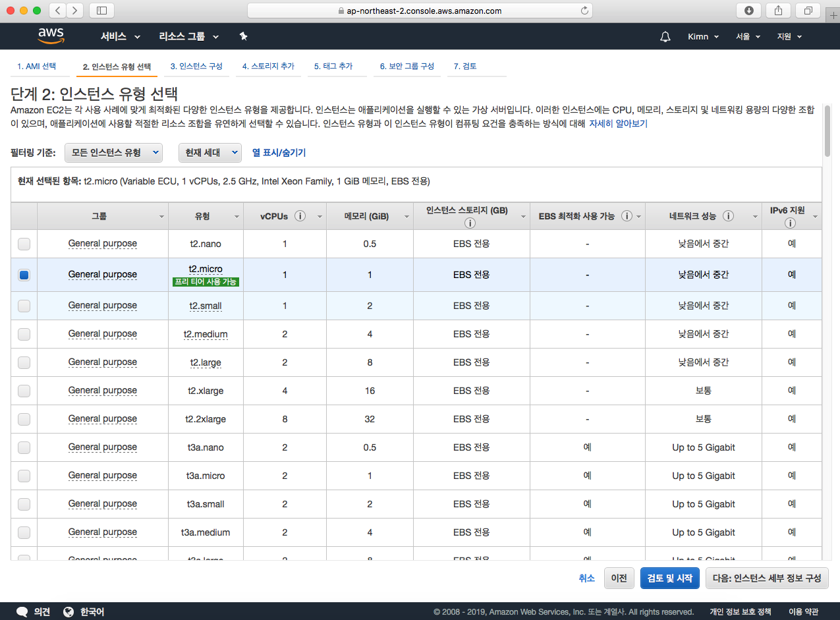Click 자세히 알아보기 link

point(618,123)
